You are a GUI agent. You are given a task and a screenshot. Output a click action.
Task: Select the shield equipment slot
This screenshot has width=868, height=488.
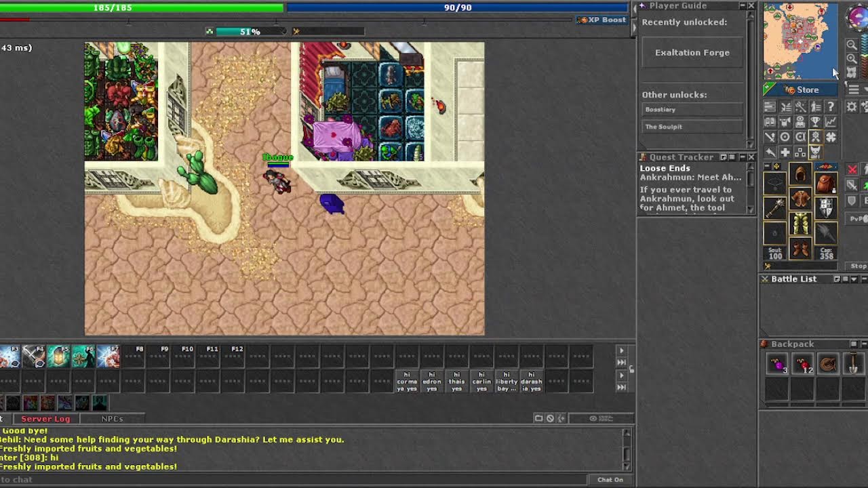pyautogui.click(x=826, y=209)
